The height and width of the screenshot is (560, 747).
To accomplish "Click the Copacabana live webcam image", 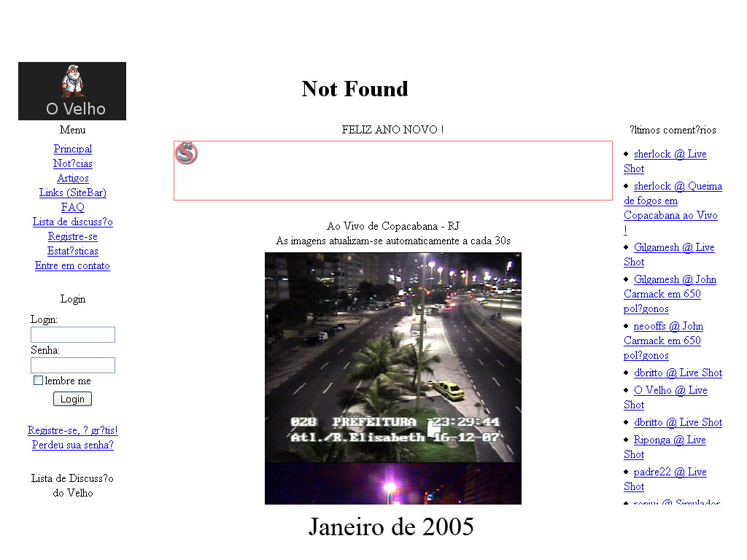I will pyautogui.click(x=392, y=357).
